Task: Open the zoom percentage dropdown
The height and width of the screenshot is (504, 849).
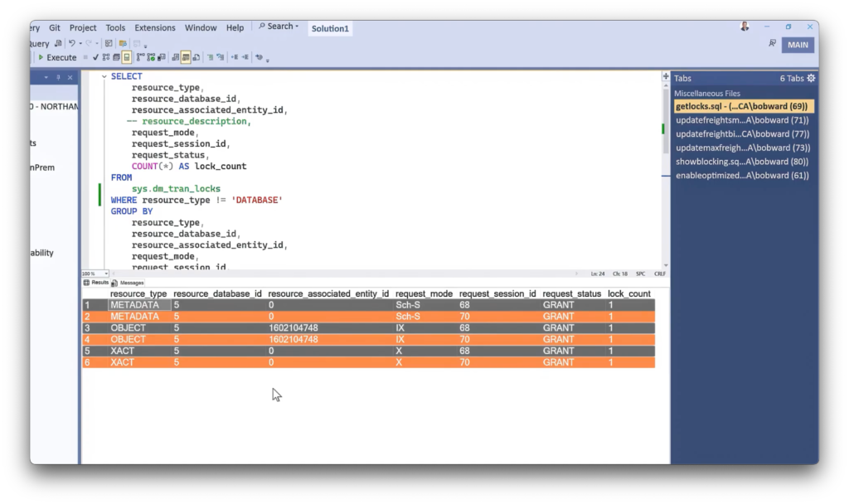Action: (x=106, y=274)
